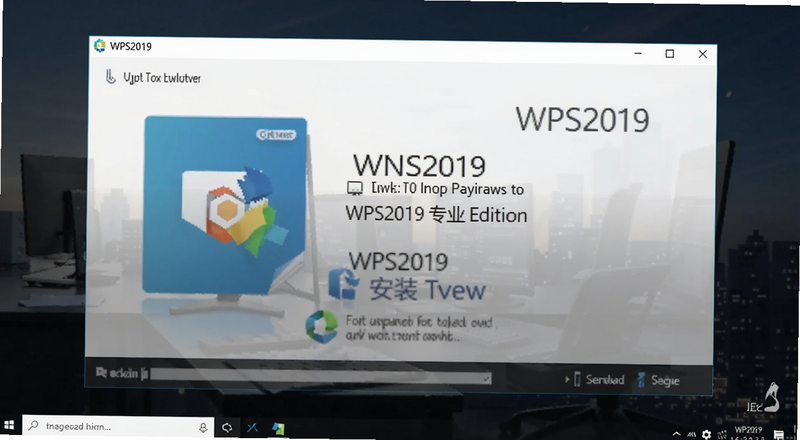The image size is (800, 440).
Task: Click the icon at the left of the bottom bar
Action: [102, 373]
